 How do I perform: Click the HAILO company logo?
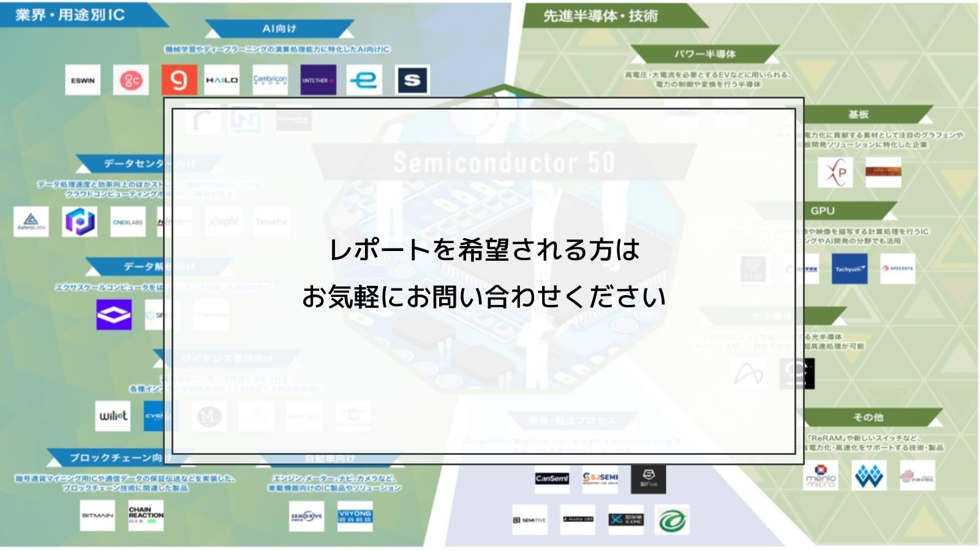(x=222, y=80)
